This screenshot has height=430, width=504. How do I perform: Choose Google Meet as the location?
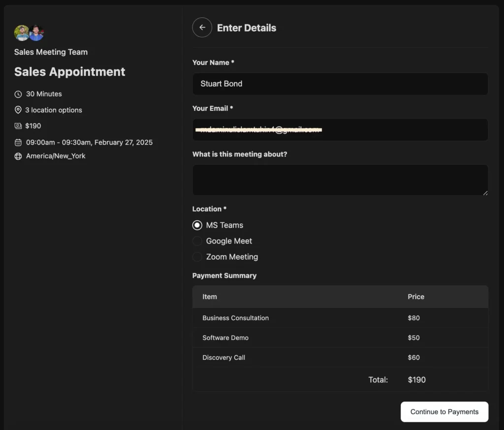pos(197,241)
